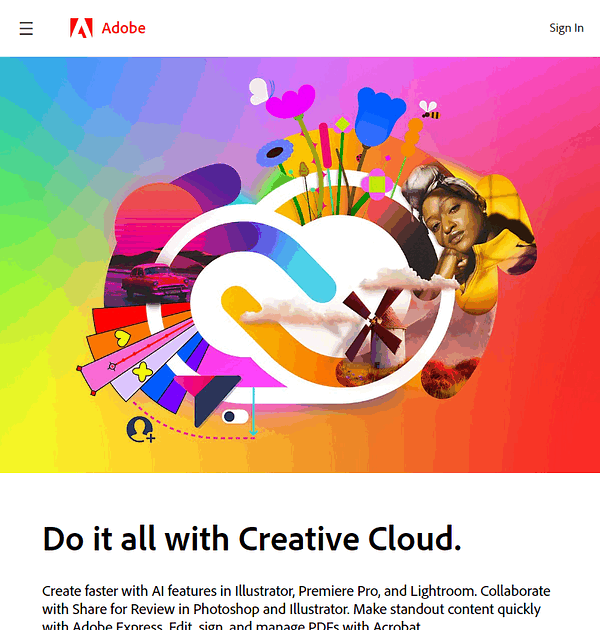Click the yellow clover shape on lavender swatch
Viewport: 600px width, 630px height.
(143, 372)
